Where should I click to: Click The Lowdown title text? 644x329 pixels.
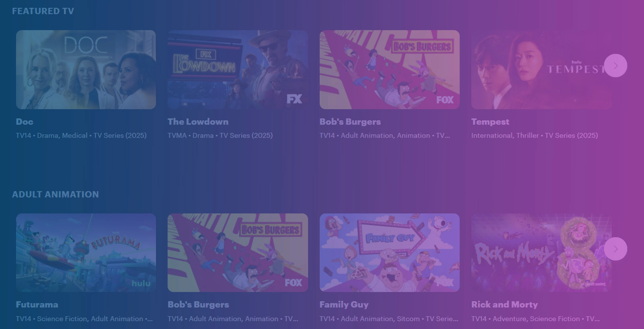coord(198,122)
